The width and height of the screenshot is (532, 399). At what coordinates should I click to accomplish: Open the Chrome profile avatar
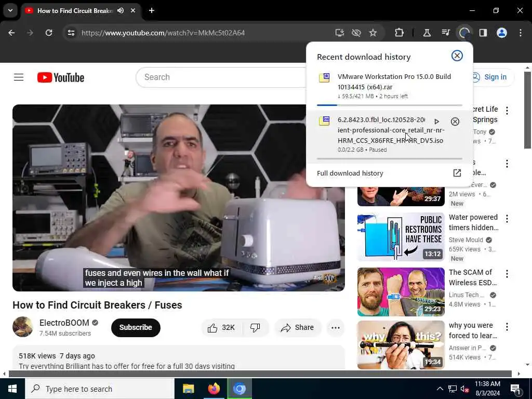(502, 33)
